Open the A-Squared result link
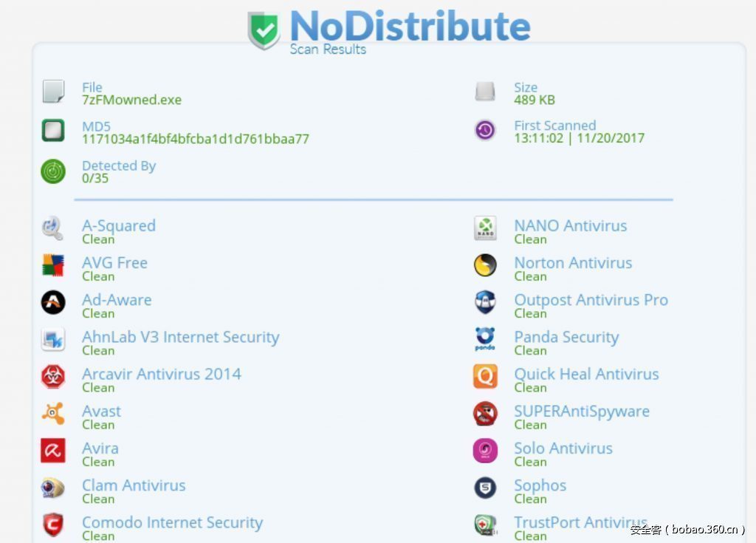This screenshot has width=756, height=543. [119, 226]
